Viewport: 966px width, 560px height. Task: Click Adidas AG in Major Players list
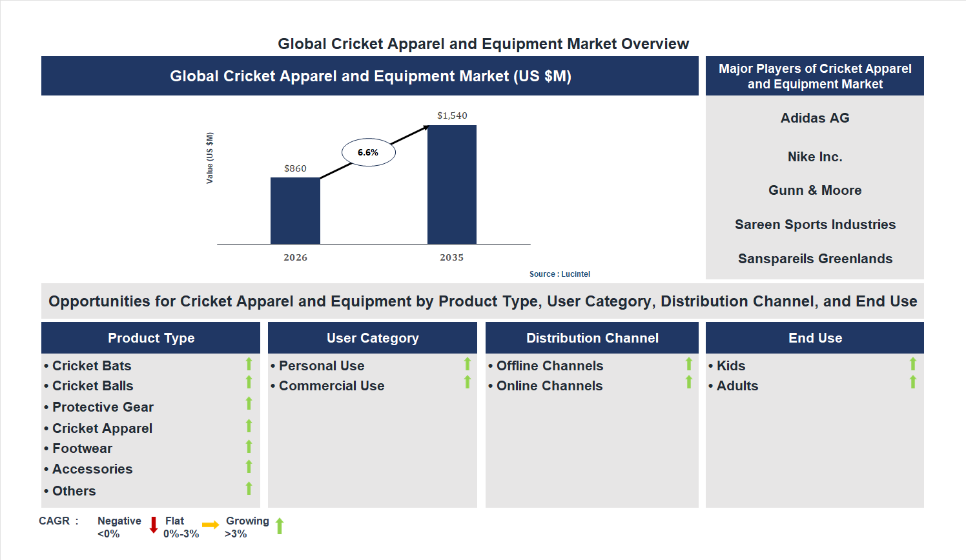(x=814, y=118)
